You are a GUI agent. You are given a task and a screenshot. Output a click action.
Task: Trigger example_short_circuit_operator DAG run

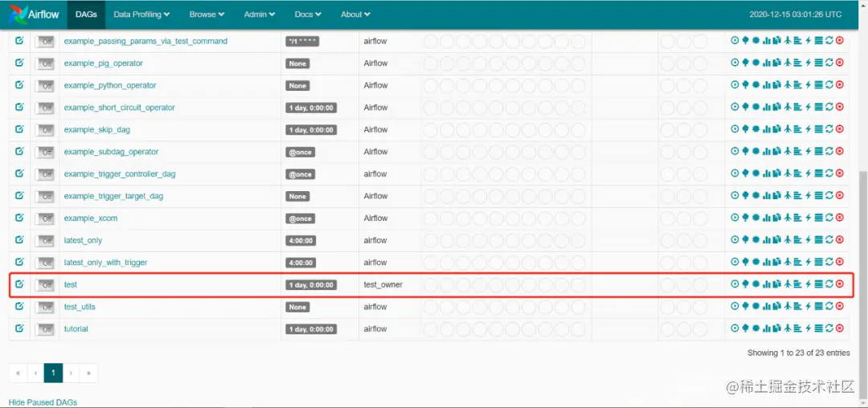click(x=735, y=107)
